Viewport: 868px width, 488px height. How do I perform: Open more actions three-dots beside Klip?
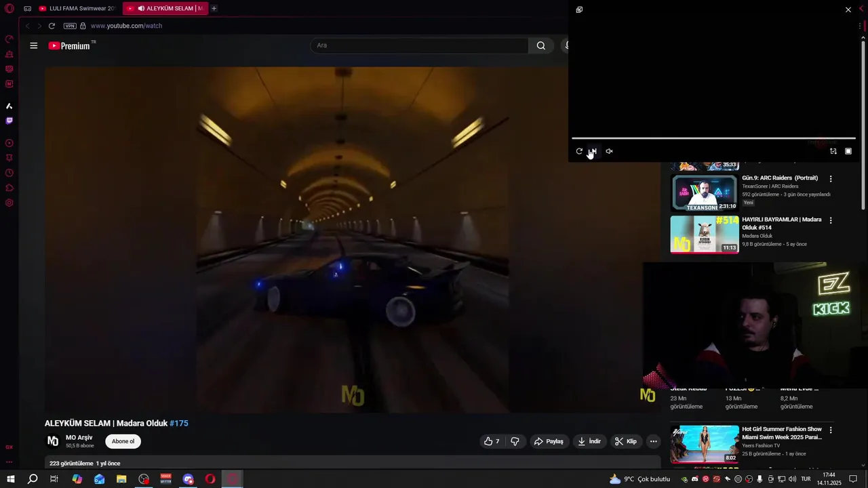(653, 441)
